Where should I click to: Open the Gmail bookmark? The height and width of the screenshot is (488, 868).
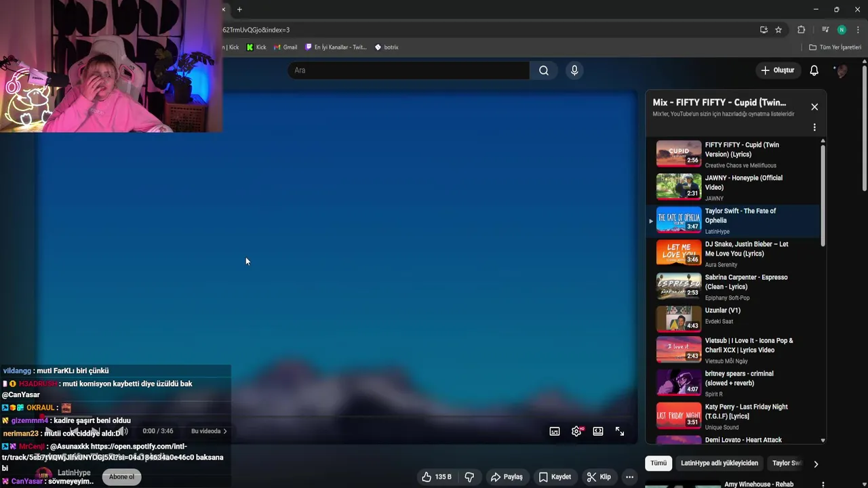tap(285, 47)
